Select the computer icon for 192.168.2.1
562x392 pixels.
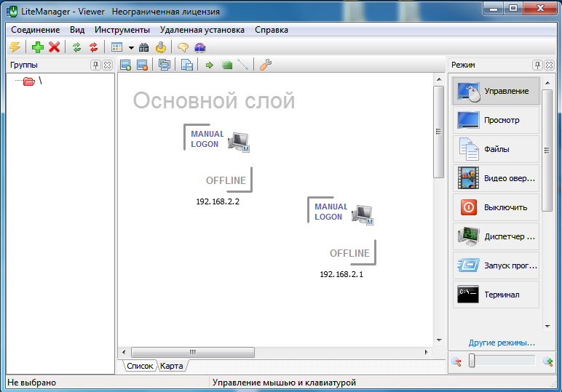coord(363,215)
